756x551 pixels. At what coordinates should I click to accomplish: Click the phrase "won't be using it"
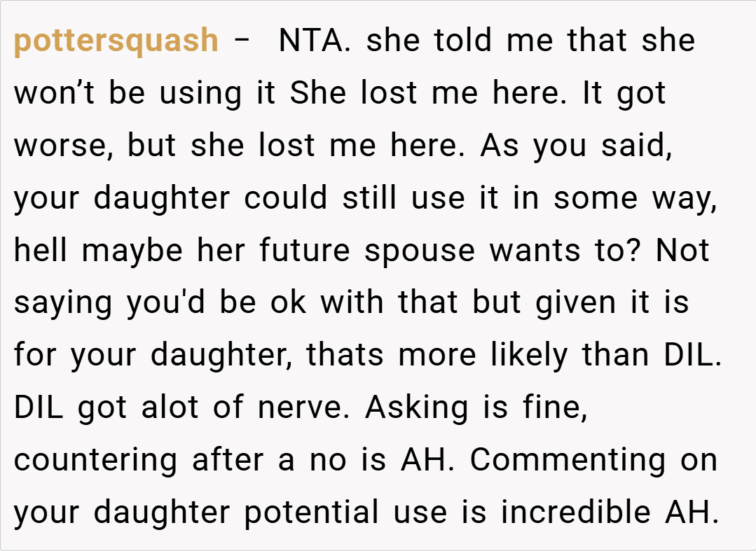coord(144,93)
